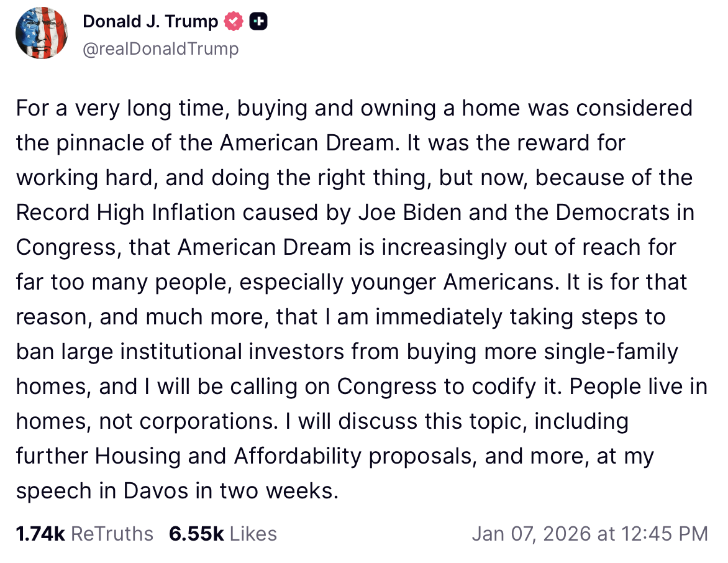Click the black plus badge icon
Viewport: 728px width, 563px height.
pyautogui.click(x=258, y=22)
